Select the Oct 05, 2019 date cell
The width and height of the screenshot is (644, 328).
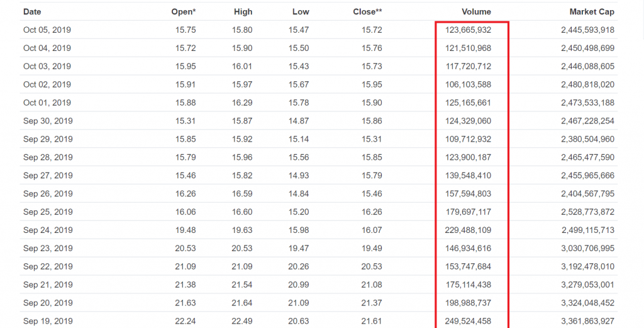pyautogui.click(x=47, y=30)
